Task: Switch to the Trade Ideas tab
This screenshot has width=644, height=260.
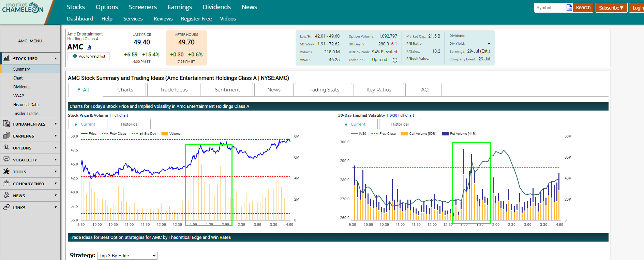Action: pyautogui.click(x=174, y=90)
